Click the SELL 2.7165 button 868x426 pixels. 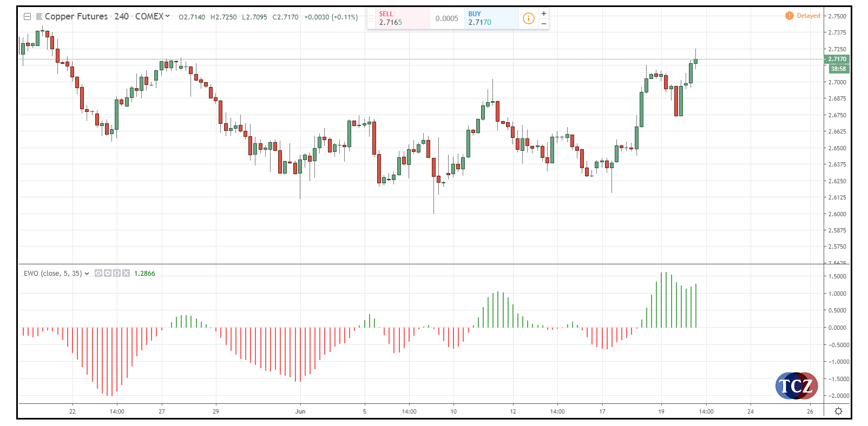[398, 18]
